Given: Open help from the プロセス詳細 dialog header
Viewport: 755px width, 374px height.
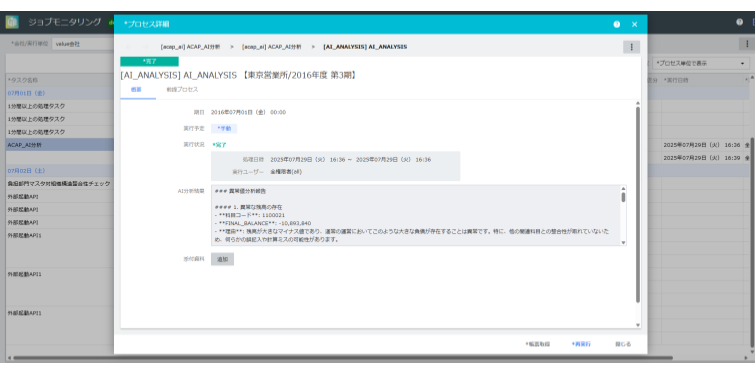Looking at the screenshot, I should (x=616, y=25).
